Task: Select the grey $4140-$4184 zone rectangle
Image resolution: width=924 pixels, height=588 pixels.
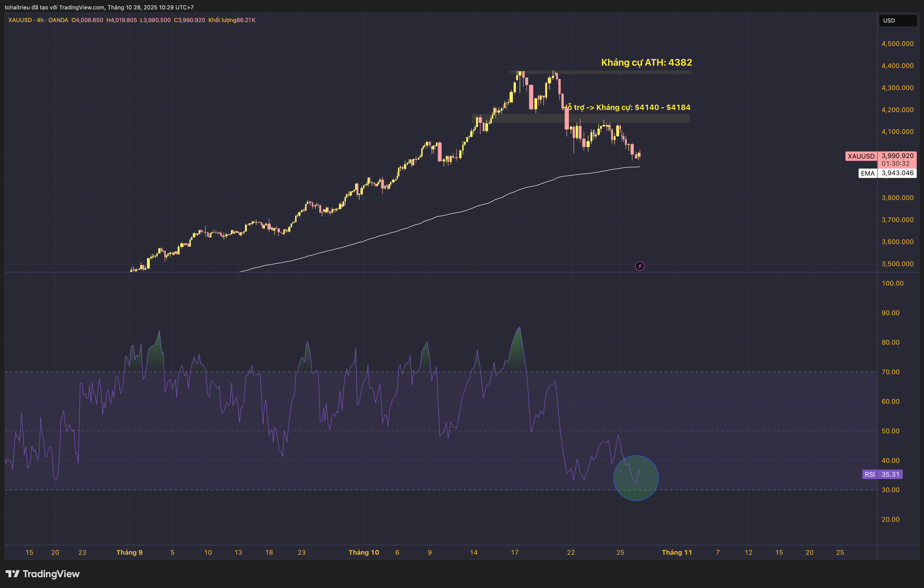Action: pos(581,118)
